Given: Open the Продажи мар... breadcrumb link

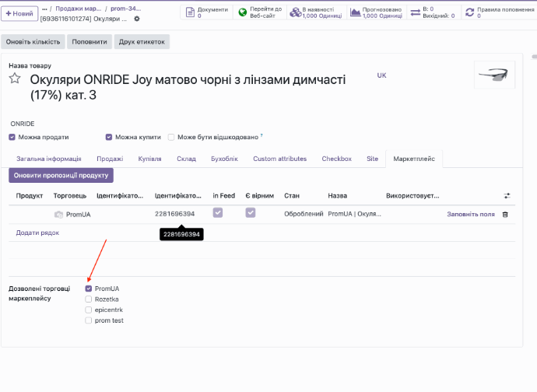Looking at the screenshot, I should (x=79, y=9).
